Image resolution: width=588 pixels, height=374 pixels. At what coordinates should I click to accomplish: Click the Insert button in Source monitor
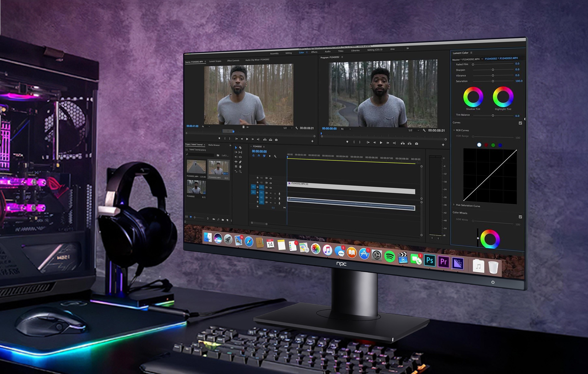(x=265, y=140)
